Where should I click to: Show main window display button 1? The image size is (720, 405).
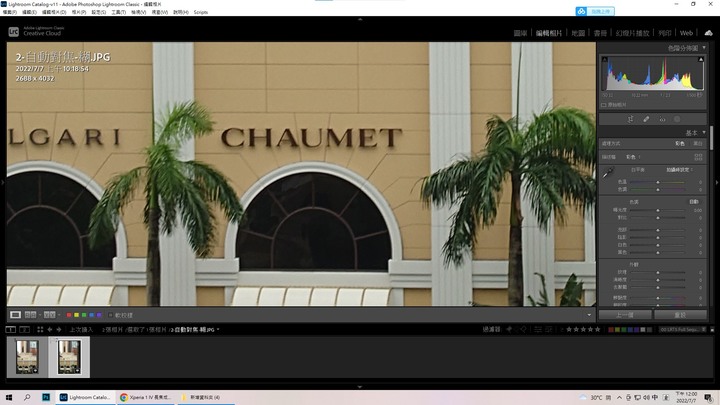[11, 330]
